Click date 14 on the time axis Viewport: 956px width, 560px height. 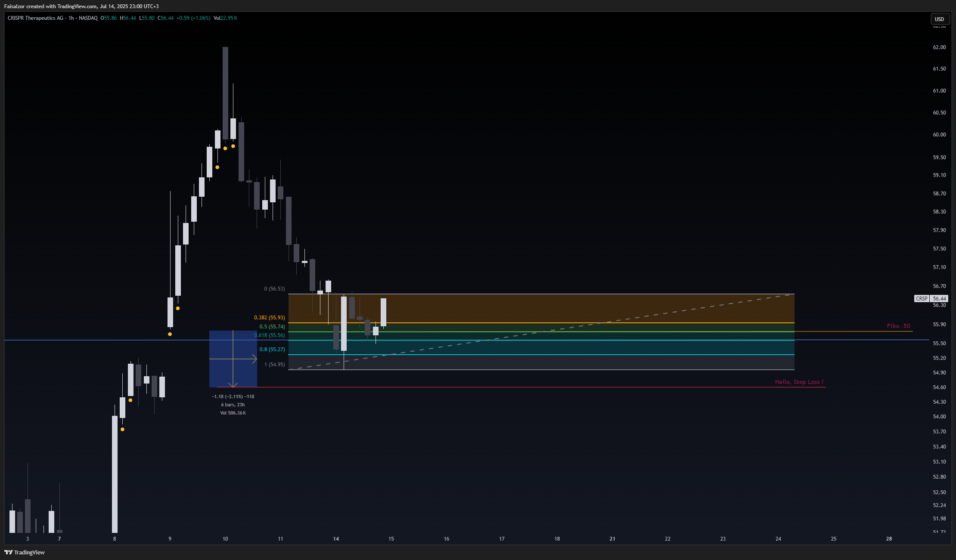[x=336, y=539]
